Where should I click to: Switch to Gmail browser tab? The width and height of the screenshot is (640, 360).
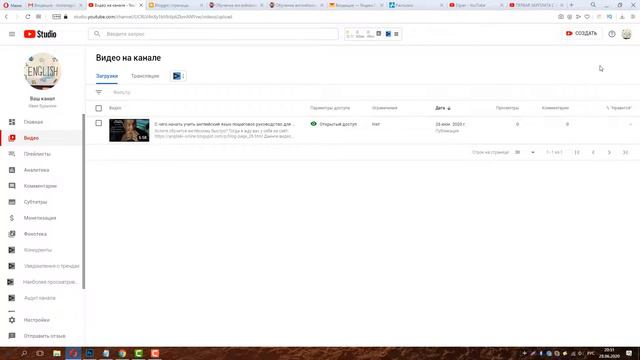point(54,5)
